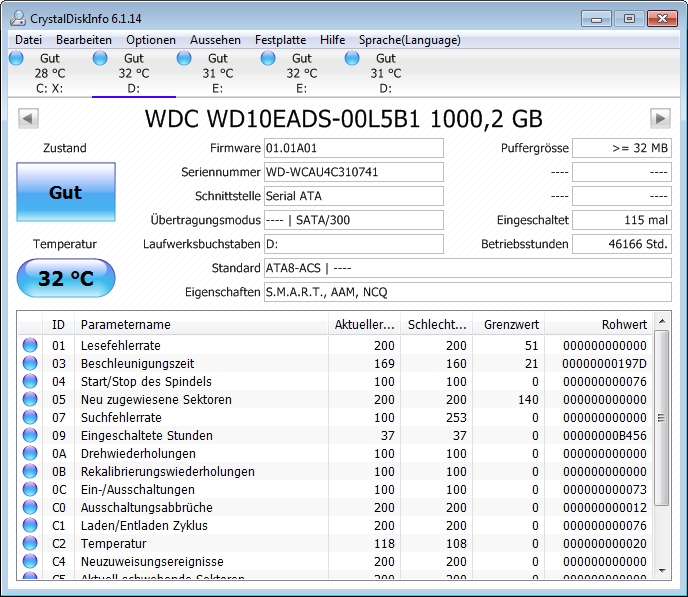Go to previous disk with left arrow
The image size is (688, 597).
[28, 118]
